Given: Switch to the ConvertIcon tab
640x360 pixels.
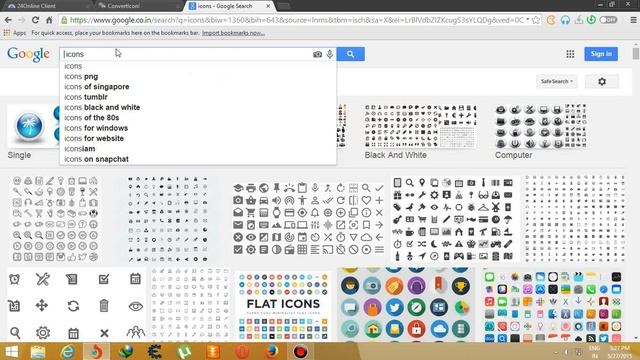Looking at the screenshot, I should [137, 6].
